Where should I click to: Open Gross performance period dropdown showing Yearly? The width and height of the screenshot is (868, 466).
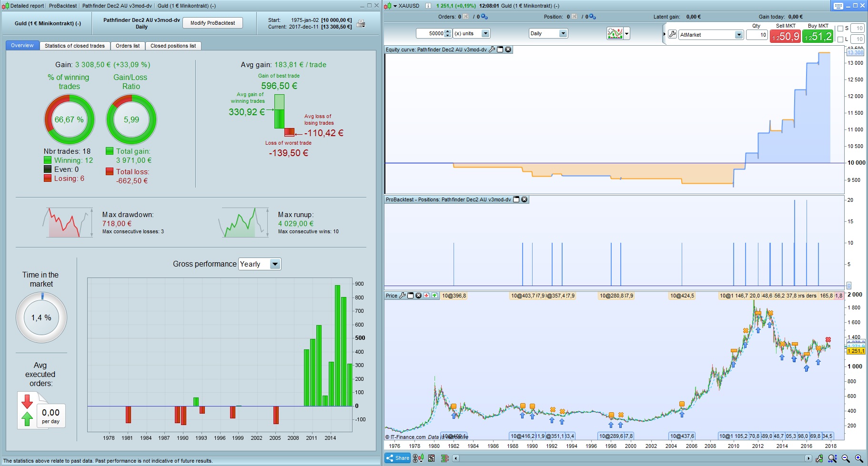pos(260,264)
